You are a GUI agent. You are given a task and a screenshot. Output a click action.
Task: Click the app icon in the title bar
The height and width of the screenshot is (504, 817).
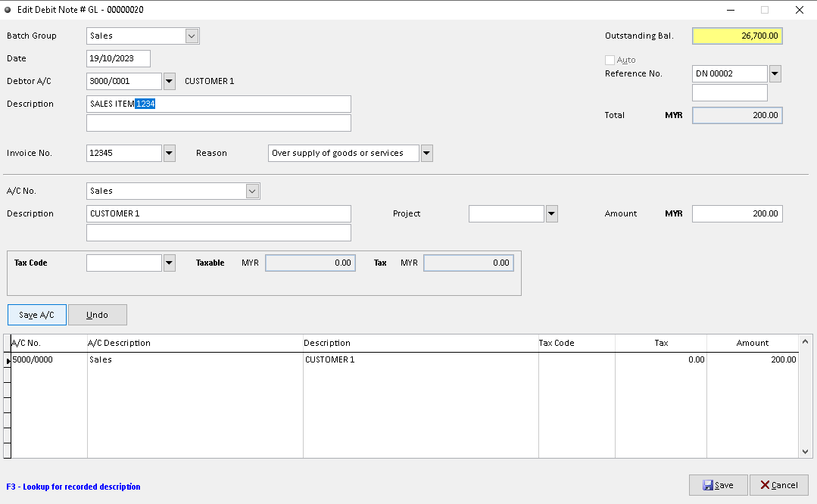coord(8,10)
